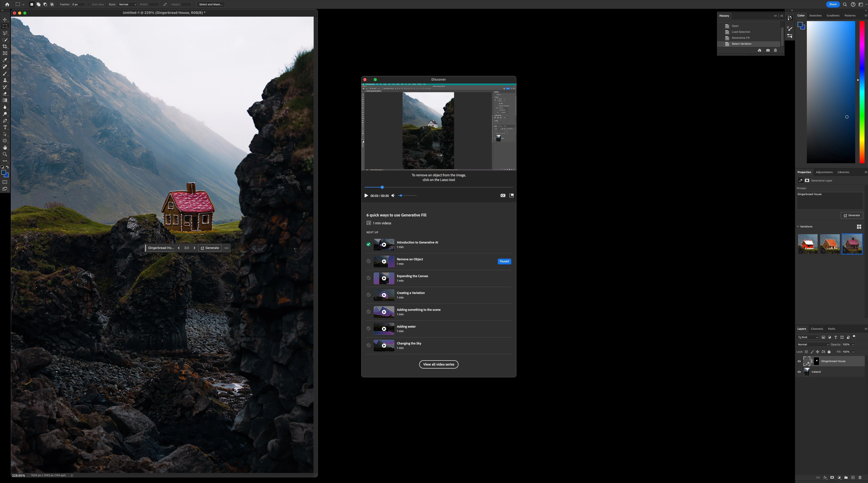The width and height of the screenshot is (868, 483).
Task: Toggle closed captions in Discover video
Action: 503,196
